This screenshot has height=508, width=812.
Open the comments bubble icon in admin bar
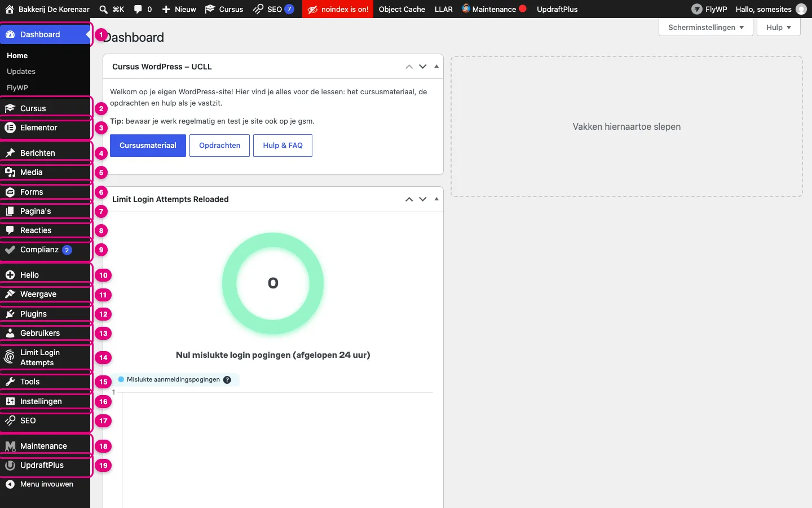(138, 9)
